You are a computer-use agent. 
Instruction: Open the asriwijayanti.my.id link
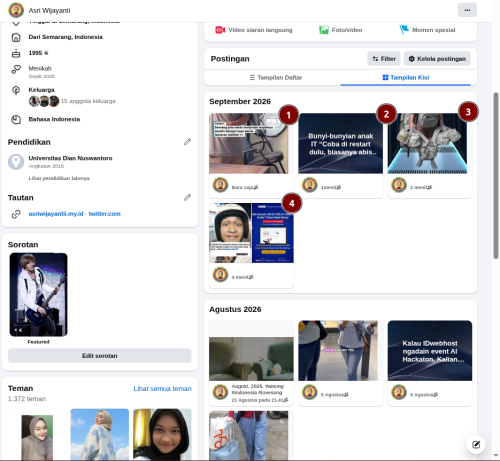(56, 214)
